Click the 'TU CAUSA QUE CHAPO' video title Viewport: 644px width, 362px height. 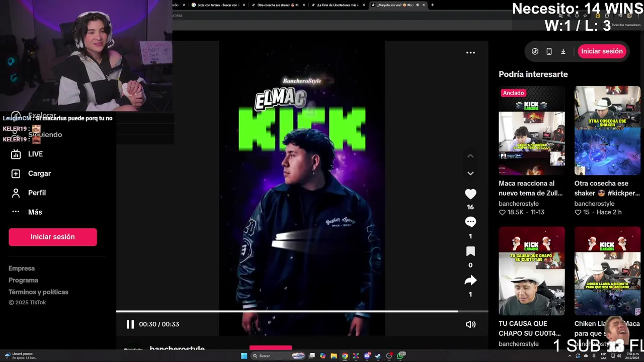(530, 328)
